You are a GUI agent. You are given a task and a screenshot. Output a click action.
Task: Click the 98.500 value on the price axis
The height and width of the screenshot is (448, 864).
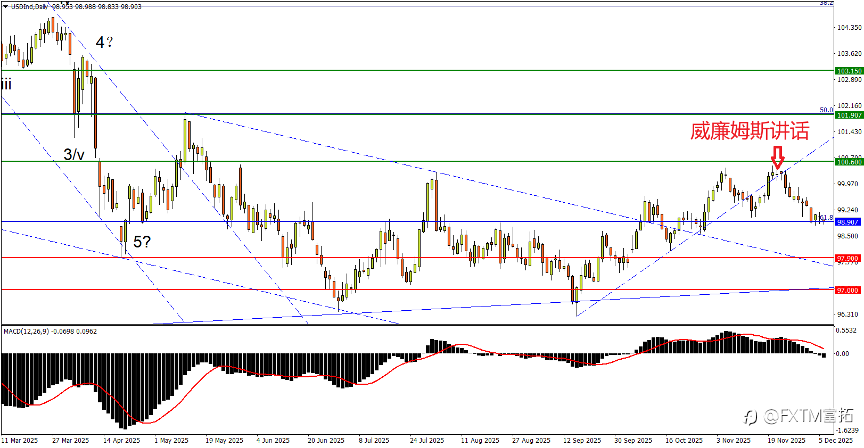pos(849,235)
